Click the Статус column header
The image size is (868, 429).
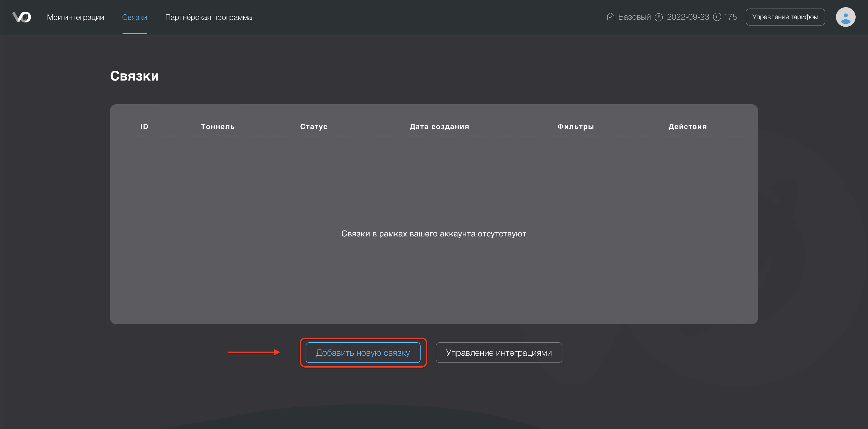pos(314,127)
